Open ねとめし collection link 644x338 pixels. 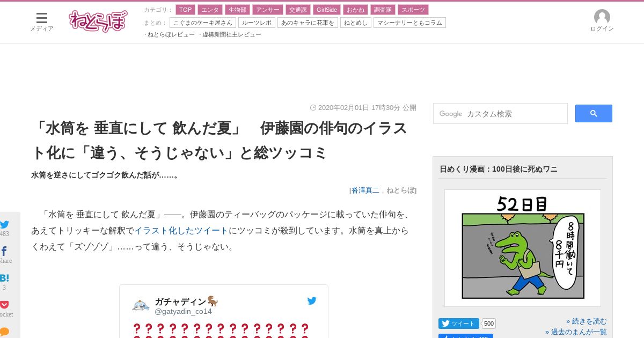356,23
